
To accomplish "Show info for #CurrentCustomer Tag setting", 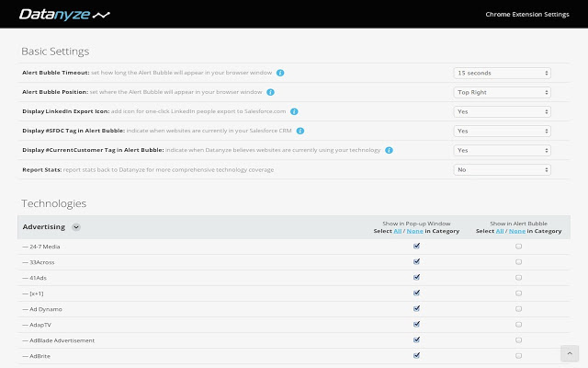I will pos(389,150).
